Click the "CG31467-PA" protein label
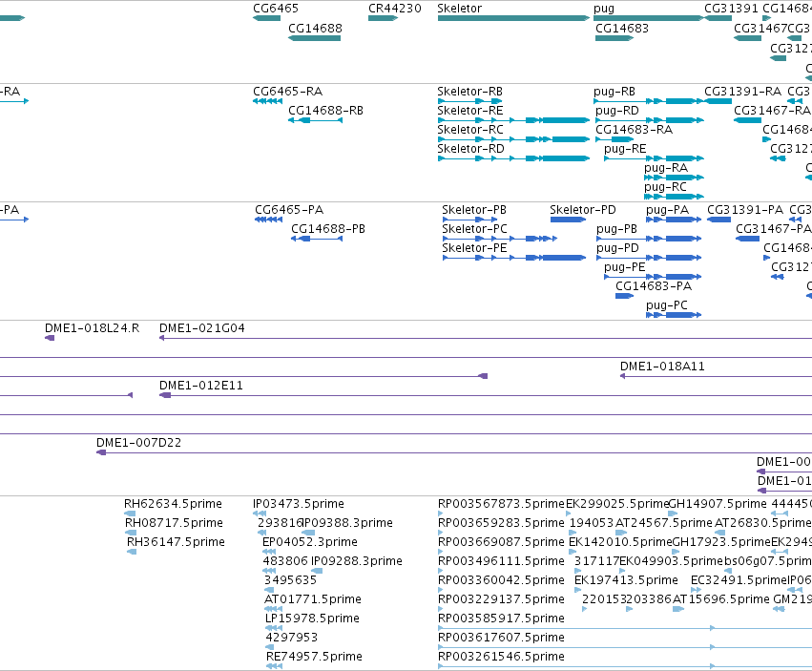Image resolution: width=812 pixels, height=671 pixels. [x=774, y=229]
